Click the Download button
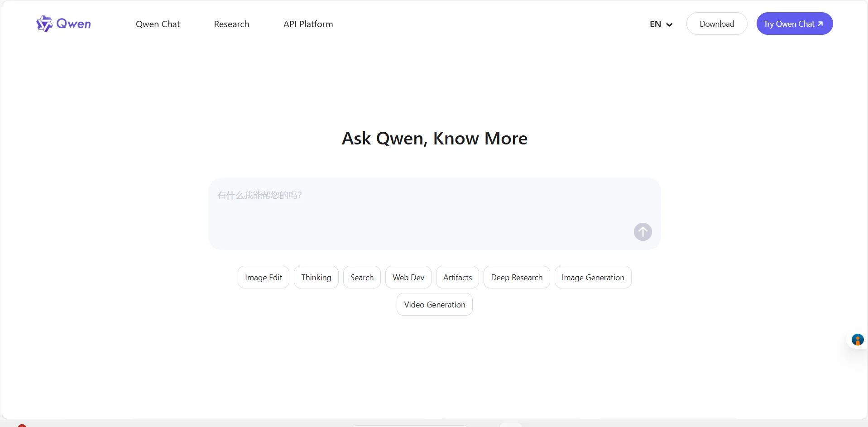 pos(716,24)
